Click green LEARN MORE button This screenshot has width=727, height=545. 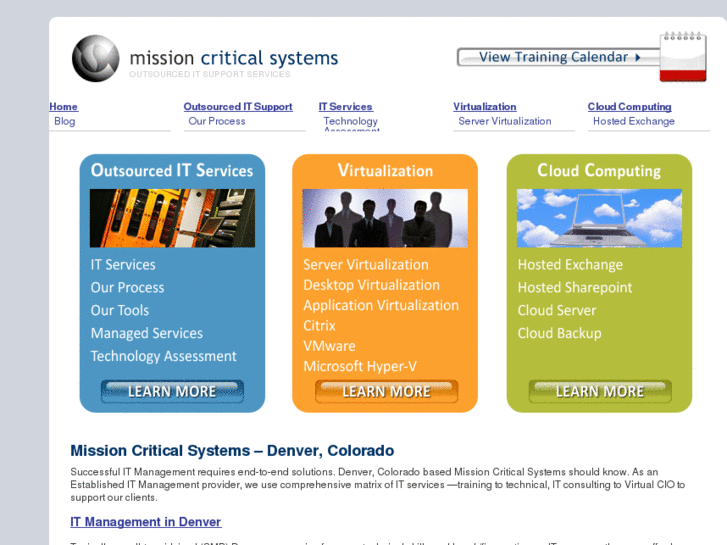[600, 391]
